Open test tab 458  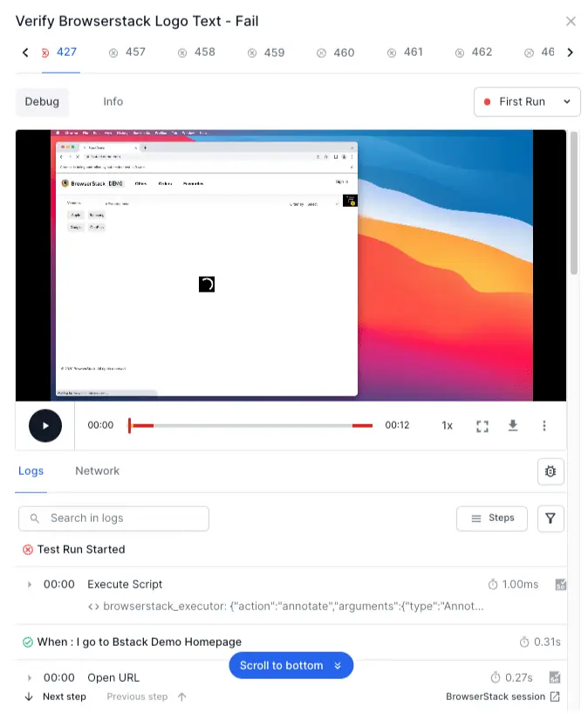pos(196,52)
